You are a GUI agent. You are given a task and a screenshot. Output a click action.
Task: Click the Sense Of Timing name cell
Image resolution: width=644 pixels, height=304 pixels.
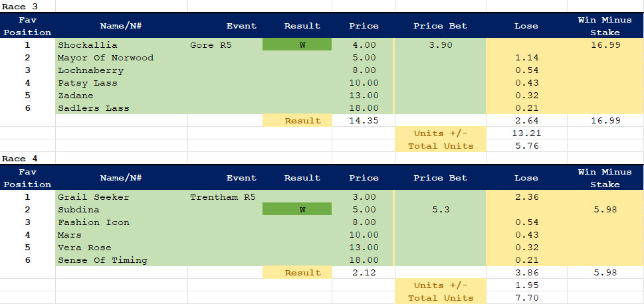pyautogui.click(x=102, y=260)
